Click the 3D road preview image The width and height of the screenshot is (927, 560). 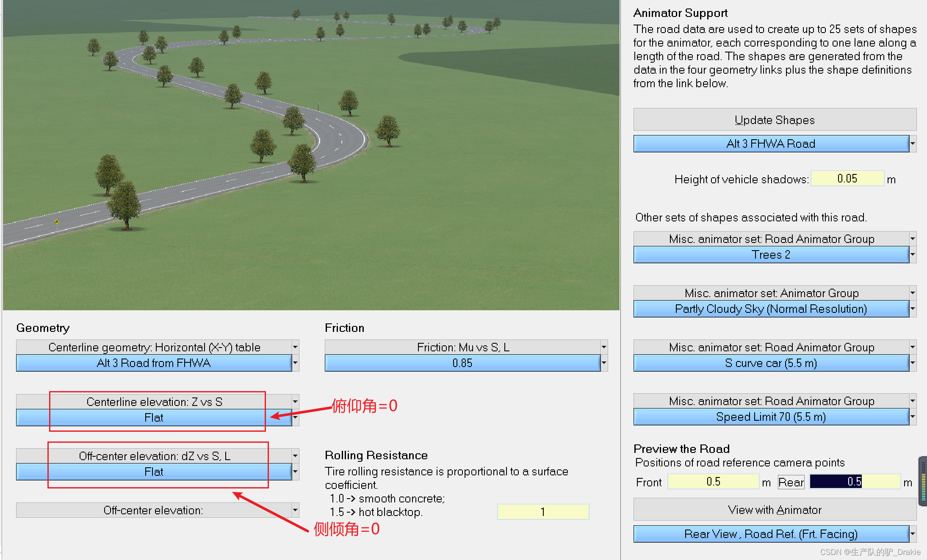pyautogui.click(x=311, y=155)
